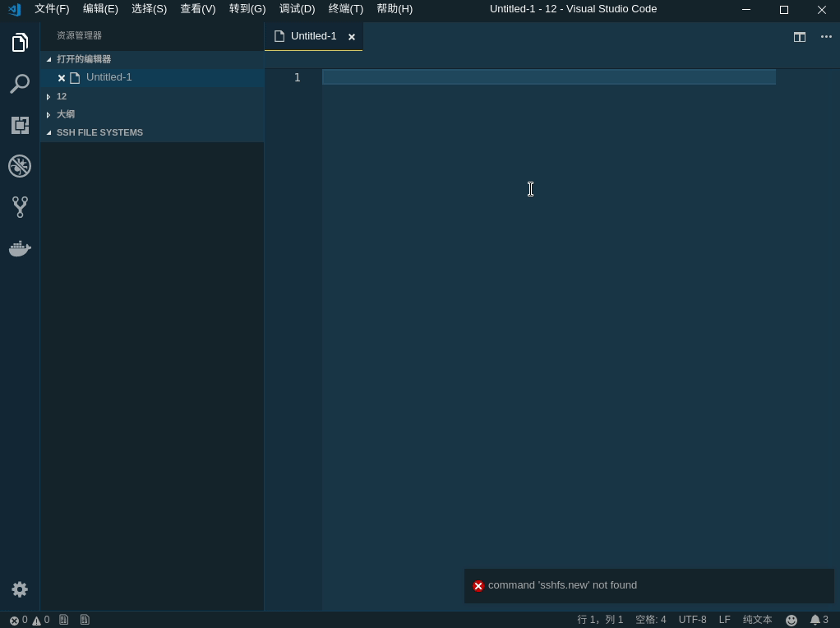Click the first status bar file icon
840x628 pixels.
64,620
